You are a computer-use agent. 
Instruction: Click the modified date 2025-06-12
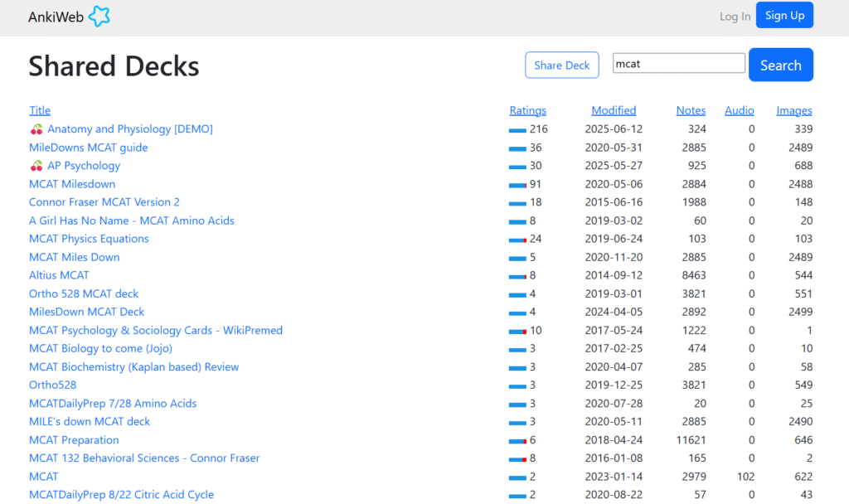coord(614,128)
